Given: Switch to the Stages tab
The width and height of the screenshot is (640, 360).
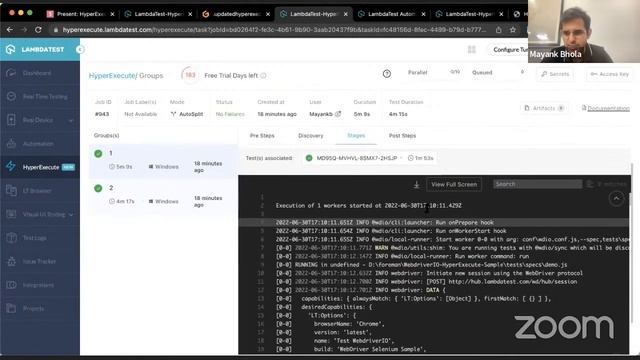Looking at the screenshot, I should coord(356,136).
